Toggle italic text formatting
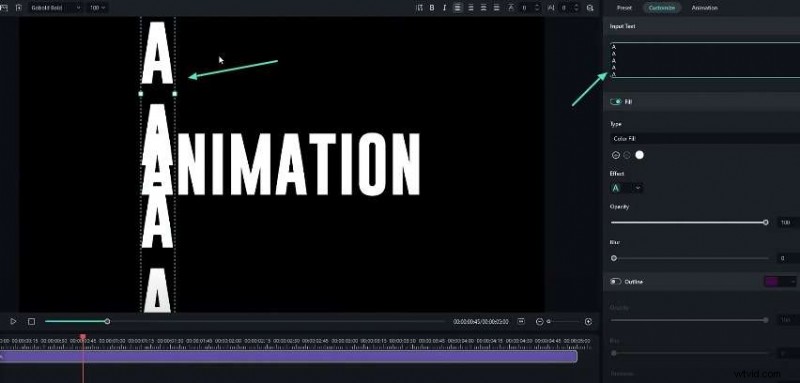Viewport: 800px width, 383px height. coord(444,8)
